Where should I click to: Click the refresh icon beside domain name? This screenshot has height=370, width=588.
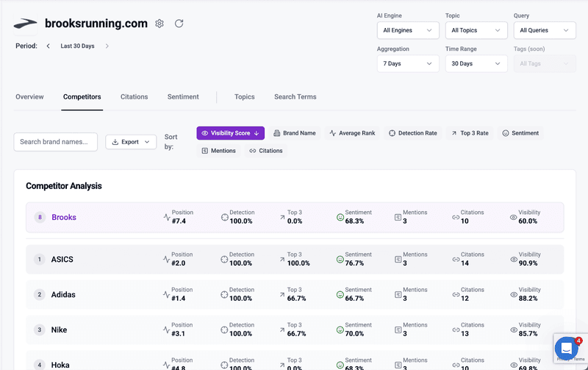click(x=179, y=24)
